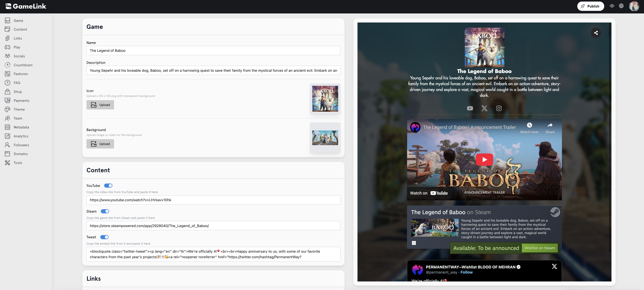Click Upload button for Icon

(100, 105)
